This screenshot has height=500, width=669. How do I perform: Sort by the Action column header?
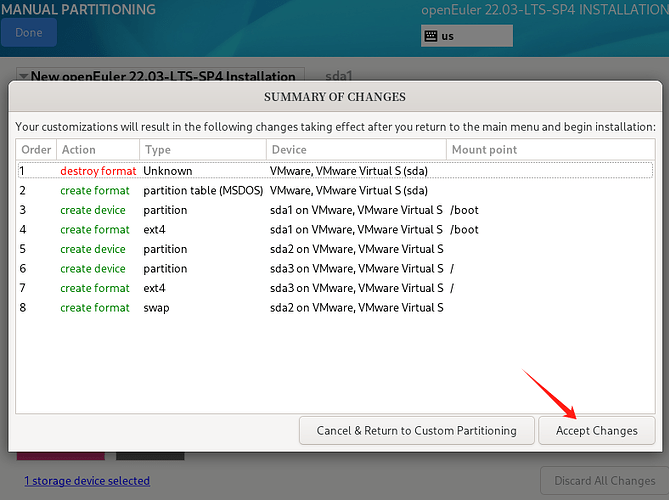(98, 150)
